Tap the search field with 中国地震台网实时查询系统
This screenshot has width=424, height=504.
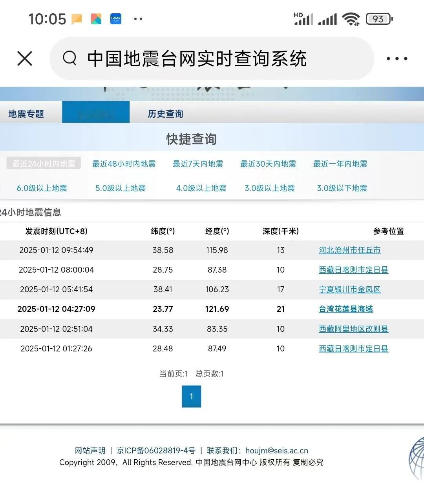(212, 58)
